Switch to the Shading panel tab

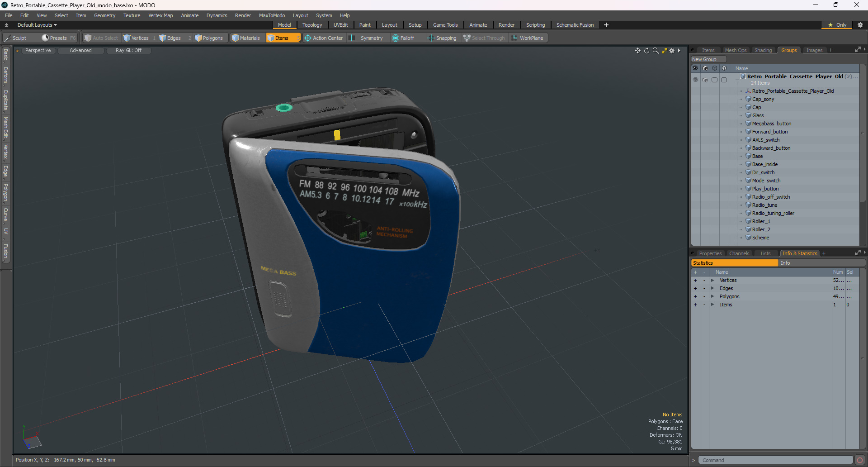pyautogui.click(x=763, y=50)
